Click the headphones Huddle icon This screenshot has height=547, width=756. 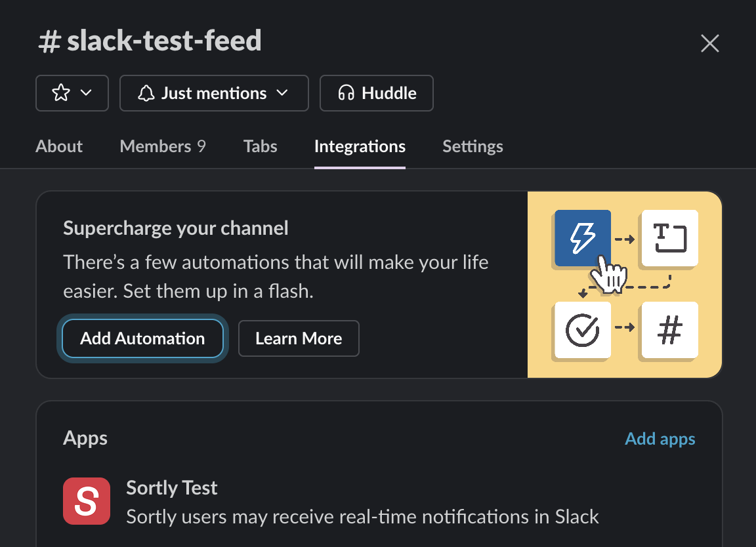346,92
